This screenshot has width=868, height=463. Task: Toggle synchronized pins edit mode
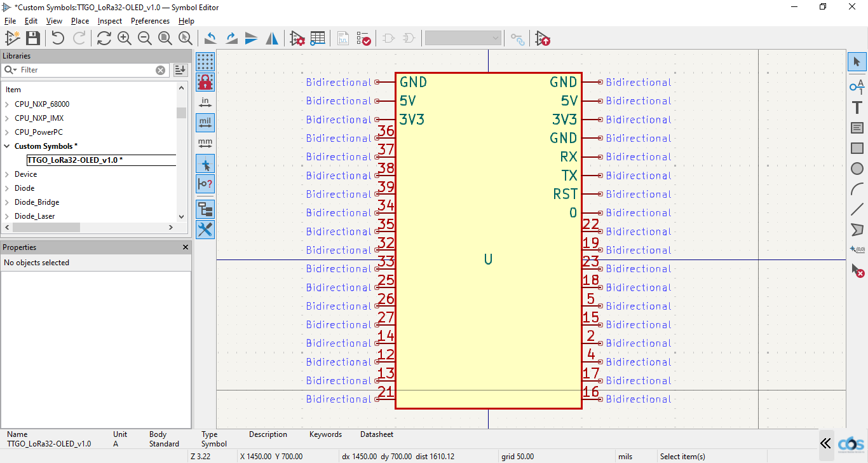point(519,38)
